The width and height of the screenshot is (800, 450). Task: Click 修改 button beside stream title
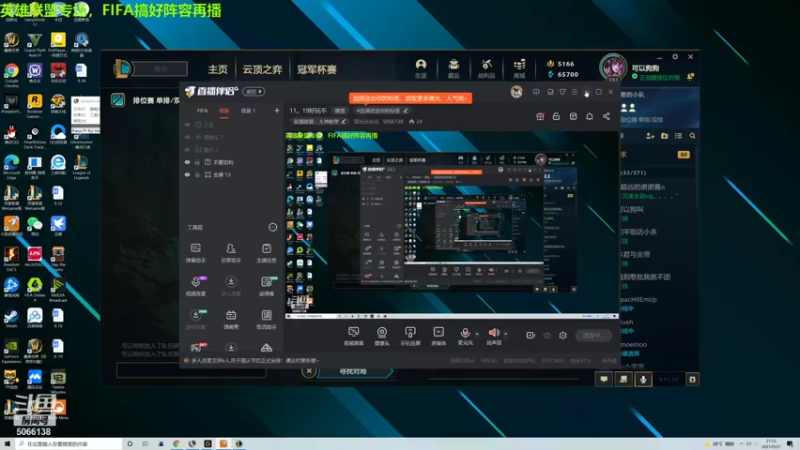click(x=339, y=110)
